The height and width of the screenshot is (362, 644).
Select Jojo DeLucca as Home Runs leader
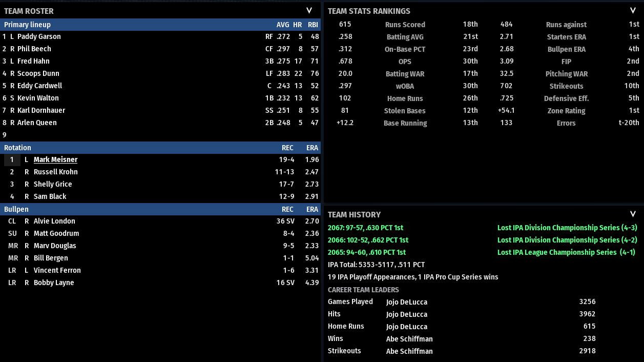pos(406,327)
